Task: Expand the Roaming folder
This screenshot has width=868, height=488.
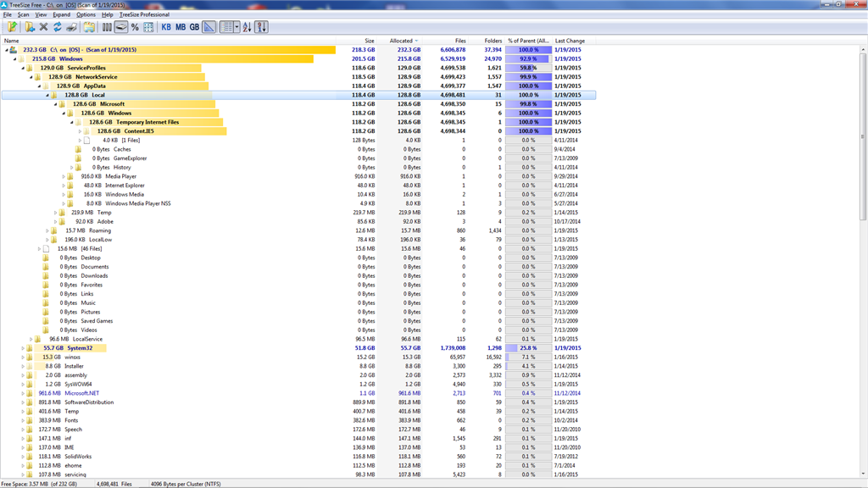Action: (x=47, y=230)
